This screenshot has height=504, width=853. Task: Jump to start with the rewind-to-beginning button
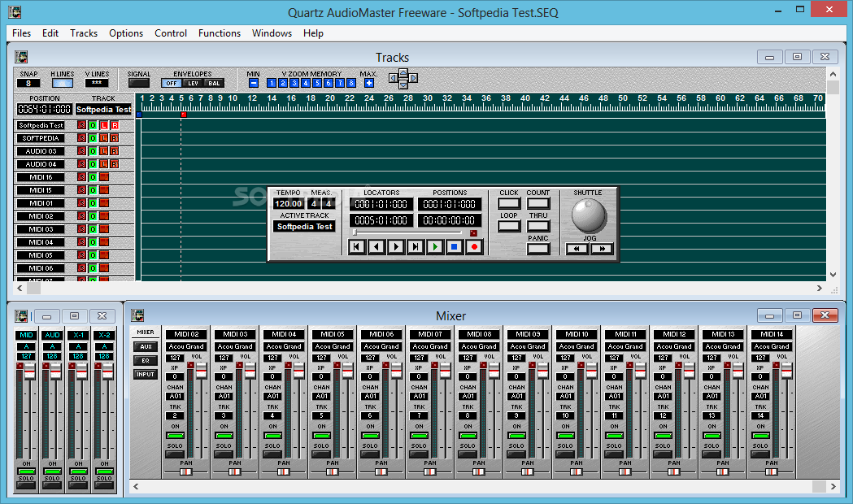[x=356, y=247]
